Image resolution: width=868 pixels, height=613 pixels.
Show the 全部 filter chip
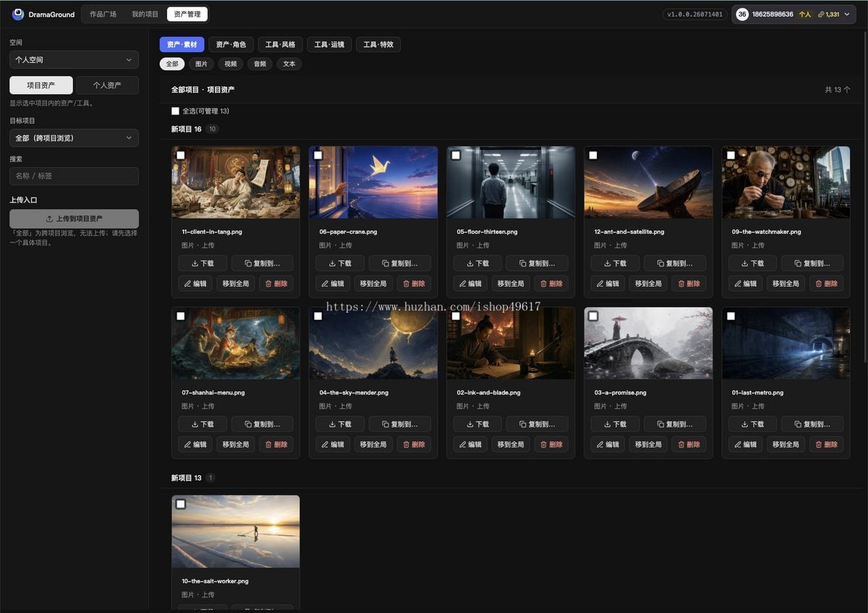pyautogui.click(x=171, y=64)
